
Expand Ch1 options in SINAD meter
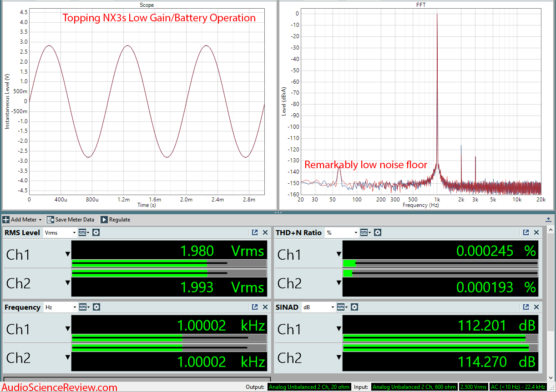(339, 329)
